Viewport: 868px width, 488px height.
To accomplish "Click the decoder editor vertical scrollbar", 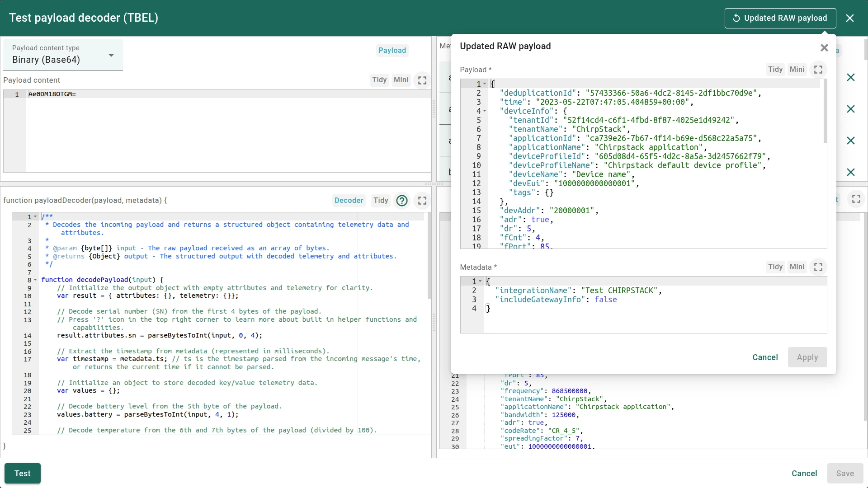I will pyautogui.click(x=429, y=256).
